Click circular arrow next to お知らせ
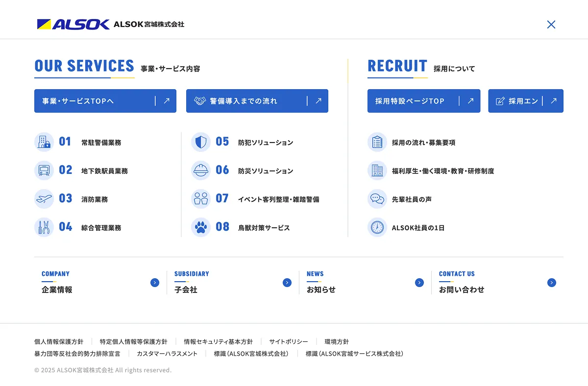 [419, 283]
